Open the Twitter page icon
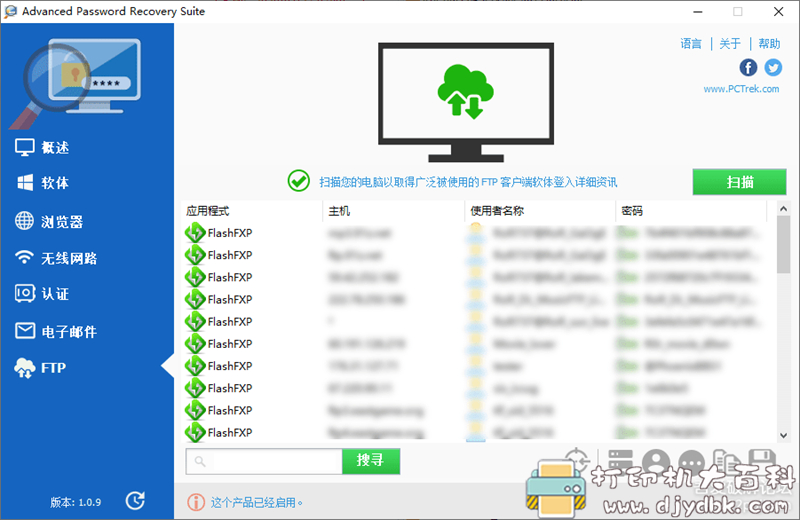Viewport: 800px width, 520px height. point(773,67)
